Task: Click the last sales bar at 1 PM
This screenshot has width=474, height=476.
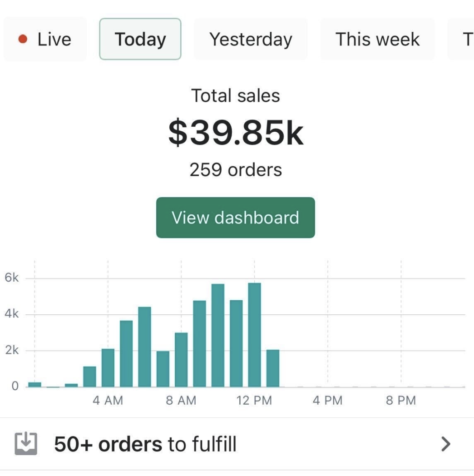Action: point(273,368)
